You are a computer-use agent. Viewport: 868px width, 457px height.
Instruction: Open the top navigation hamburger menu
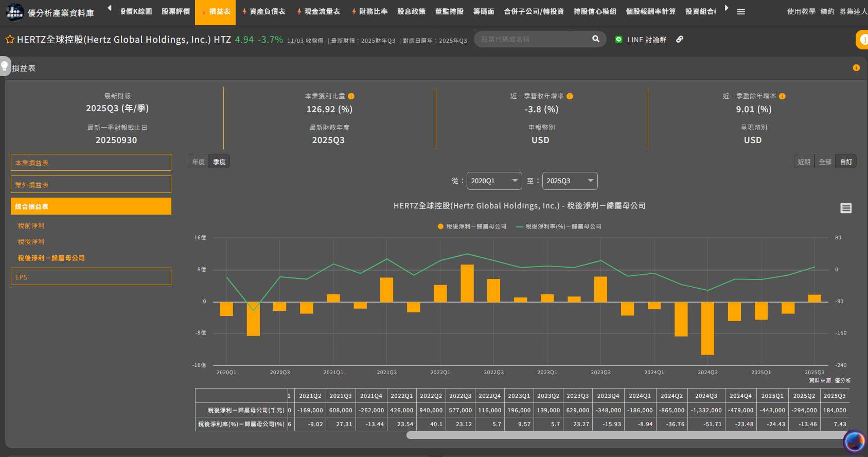pos(741,12)
